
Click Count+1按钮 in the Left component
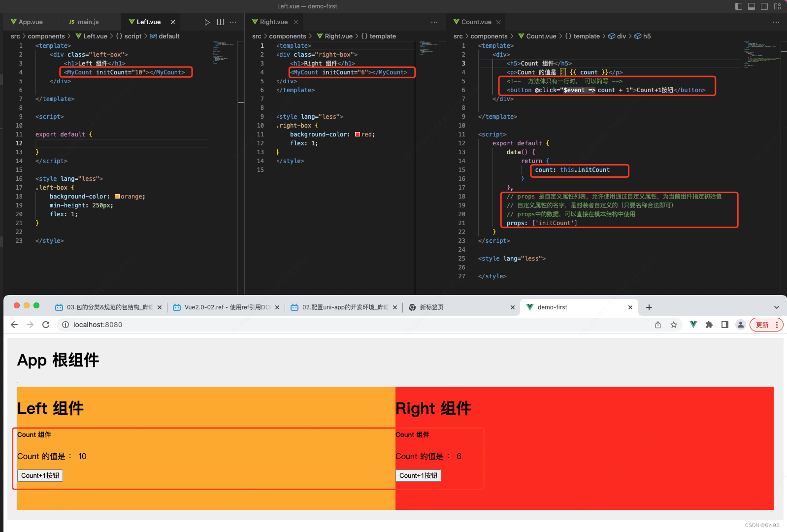pos(40,475)
